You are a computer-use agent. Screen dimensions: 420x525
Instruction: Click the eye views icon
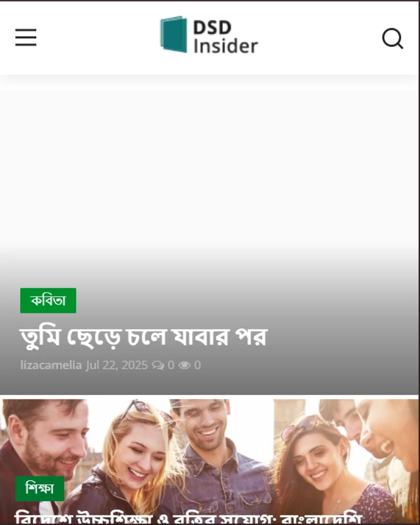184,365
